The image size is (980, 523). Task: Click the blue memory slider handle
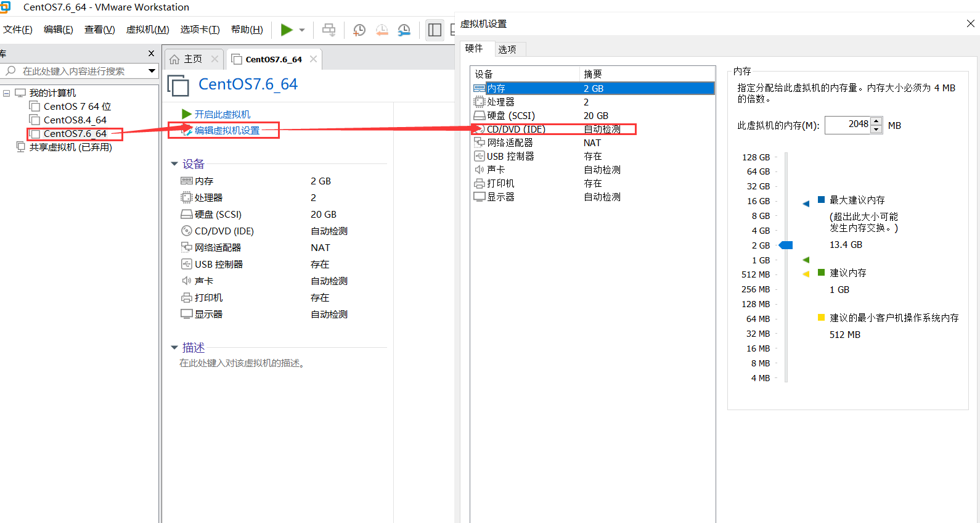[786, 245]
